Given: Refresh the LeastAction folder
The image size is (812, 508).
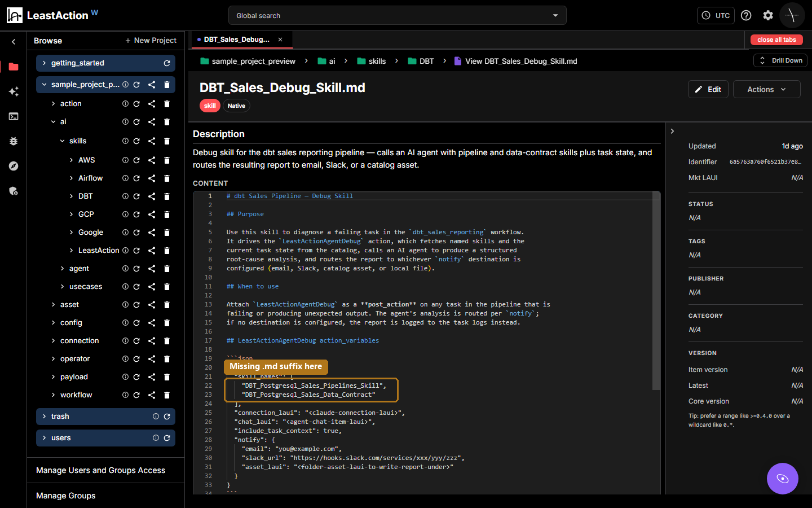Looking at the screenshot, I should (x=136, y=251).
